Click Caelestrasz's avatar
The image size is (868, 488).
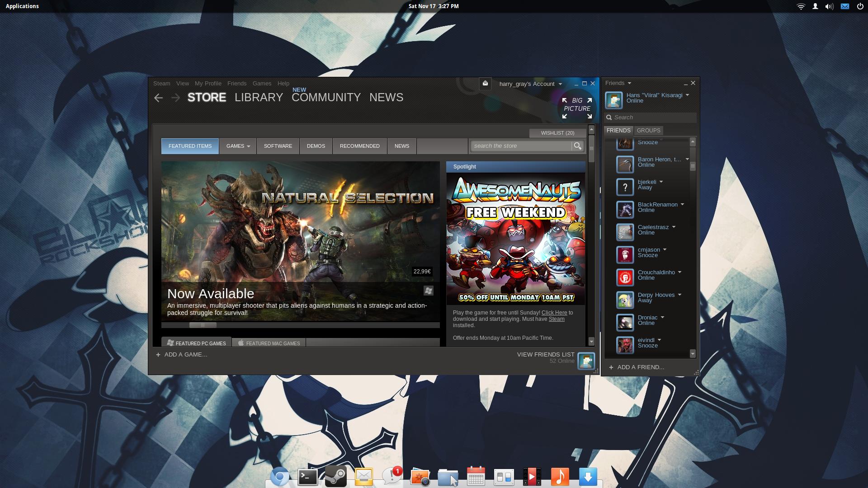[x=625, y=232]
